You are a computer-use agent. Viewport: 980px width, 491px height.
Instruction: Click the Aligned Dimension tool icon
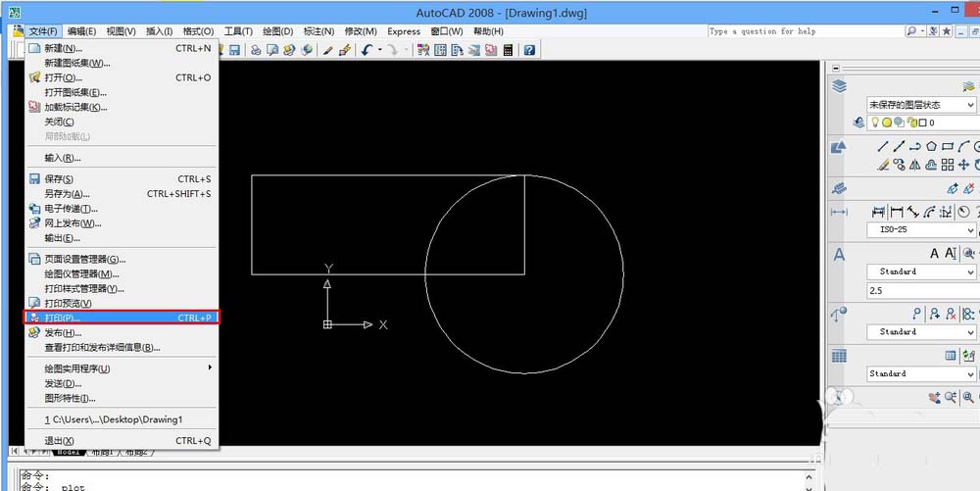pos(913,212)
